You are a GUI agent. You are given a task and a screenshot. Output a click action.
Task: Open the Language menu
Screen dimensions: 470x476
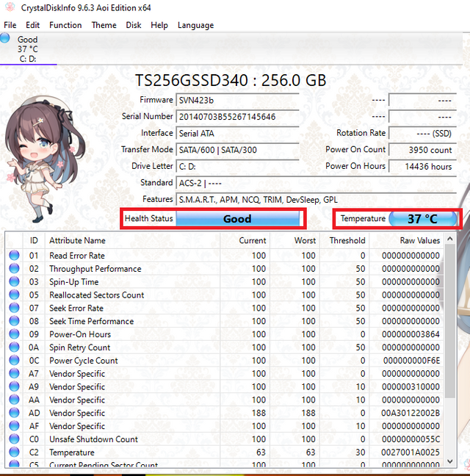pyautogui.click(x=195, y=25)
